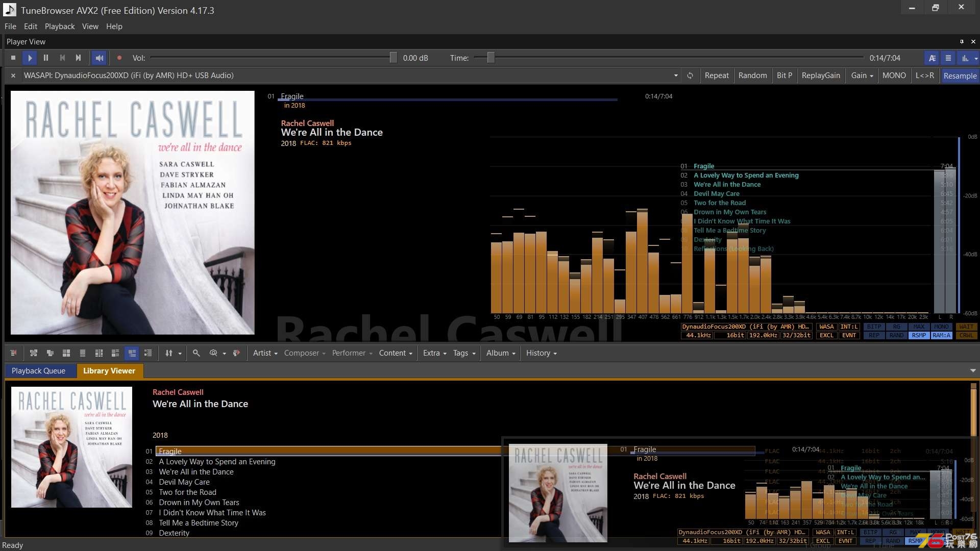Viewport: 980px width, 551px height.
Task: Select track 02 A Lovely Way to Spend an Evening in the library list
Action: click(217, 462)
